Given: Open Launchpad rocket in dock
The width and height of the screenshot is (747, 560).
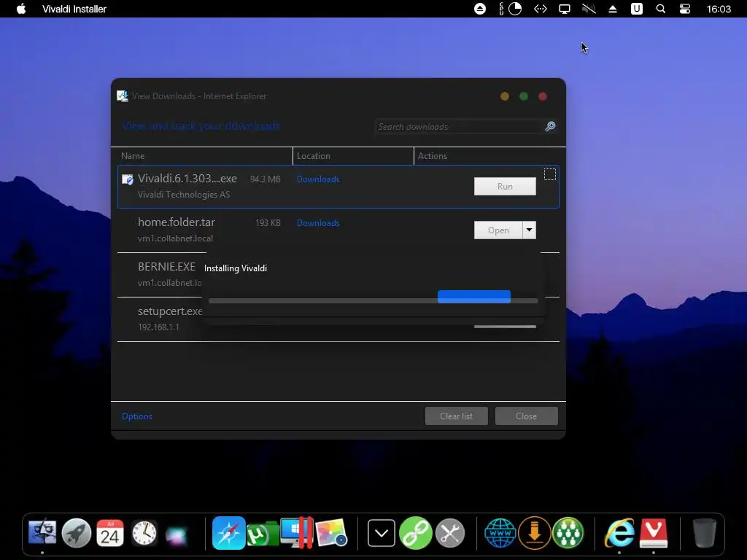Looking at the screenshot, I should tap(76, 532).
